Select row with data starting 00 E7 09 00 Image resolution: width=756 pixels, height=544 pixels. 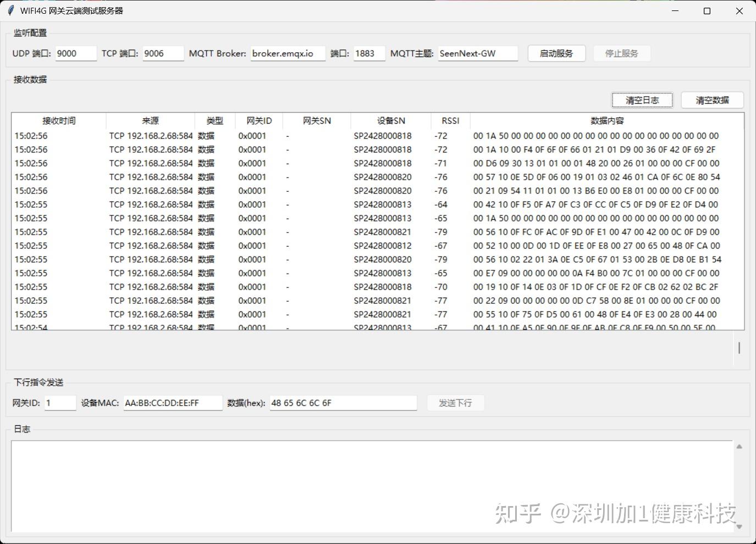pos(378,273)
